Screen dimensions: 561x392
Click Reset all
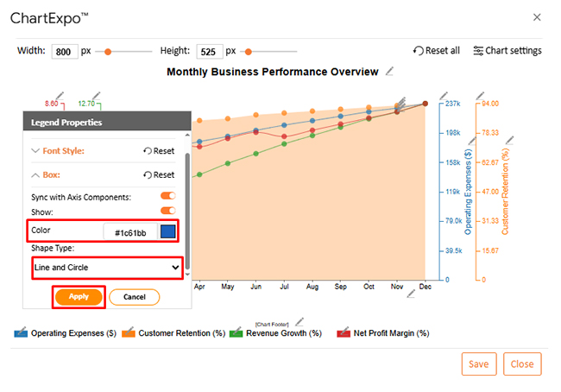436,50
